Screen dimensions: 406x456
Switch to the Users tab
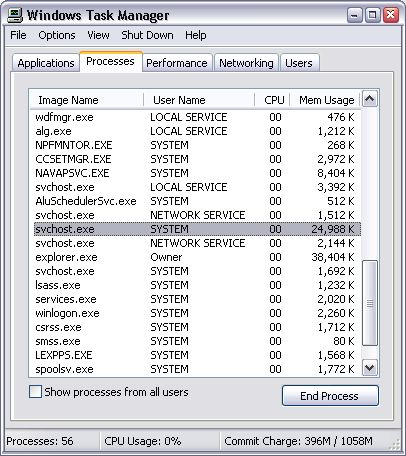coord(299,63)
